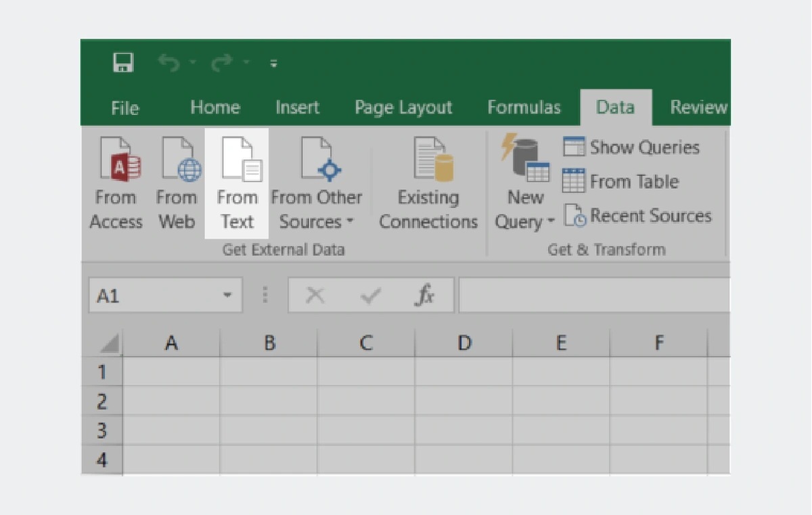Image resolution: width=812 pixels, height=515 pixels.
Task: Switch to the Page Layout tab
Action: point(403,108)
